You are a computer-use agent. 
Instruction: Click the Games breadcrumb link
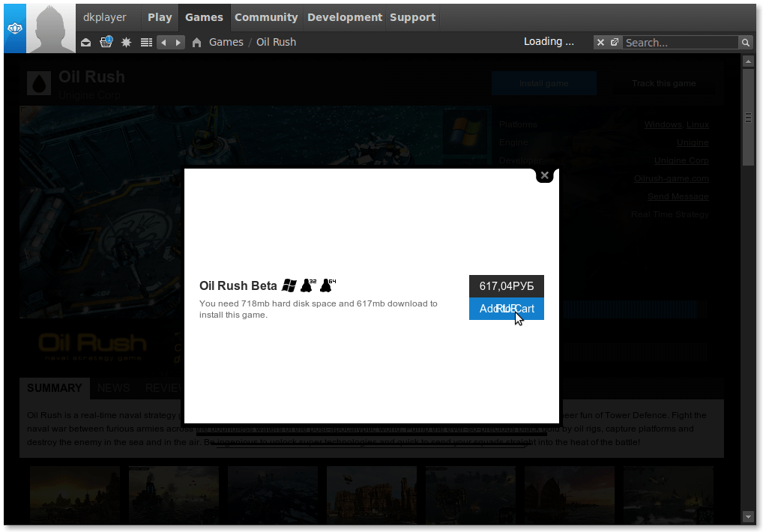click(226, 42)
